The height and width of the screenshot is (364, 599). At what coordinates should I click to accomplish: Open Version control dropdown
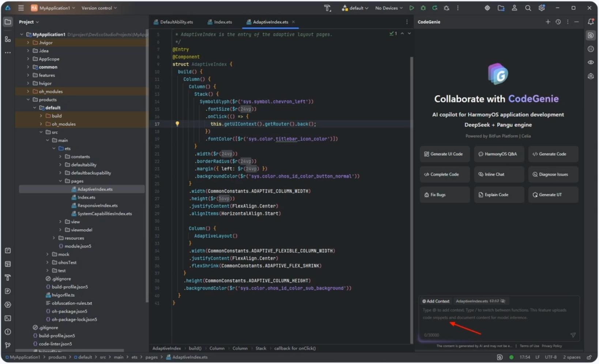pos(99,8)
